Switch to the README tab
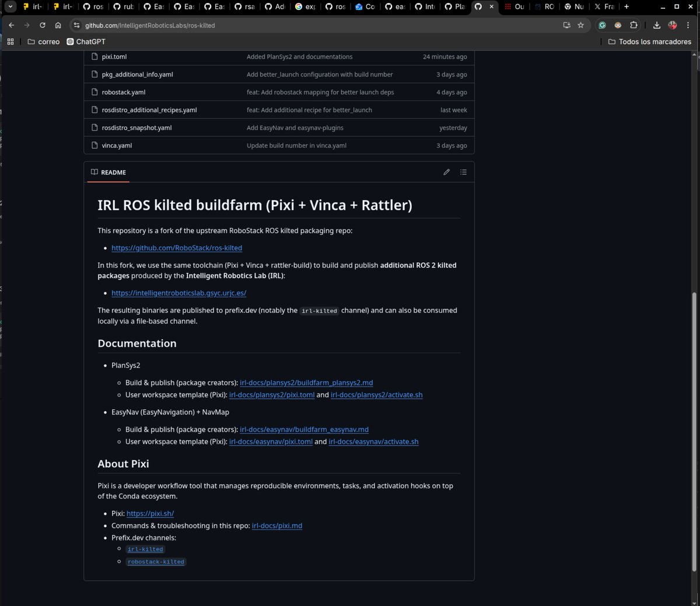 click(x=108, y=172)
